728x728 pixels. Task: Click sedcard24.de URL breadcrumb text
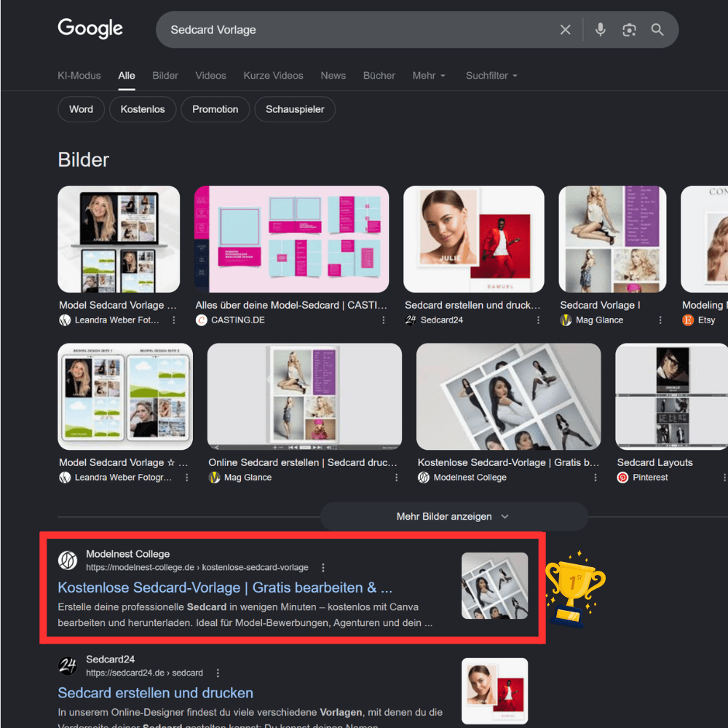pos(144,673)
